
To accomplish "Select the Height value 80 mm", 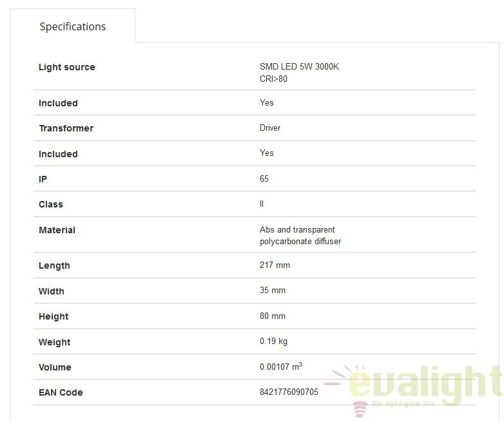I will (x=273, y=316).
